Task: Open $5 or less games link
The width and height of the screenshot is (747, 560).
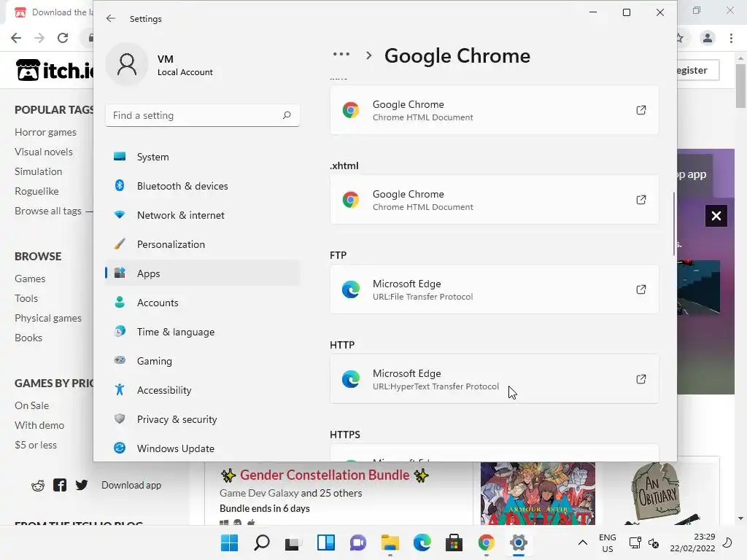Action: pyautogui.click(x=35, y=445)
